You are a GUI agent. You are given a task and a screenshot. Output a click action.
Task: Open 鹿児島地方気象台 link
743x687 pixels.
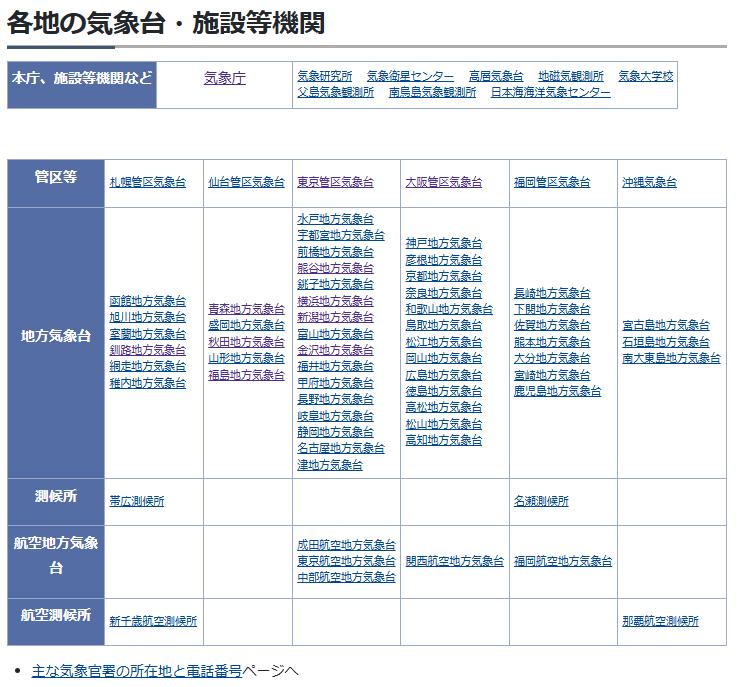pyautogui.click(x=558, y=391)
